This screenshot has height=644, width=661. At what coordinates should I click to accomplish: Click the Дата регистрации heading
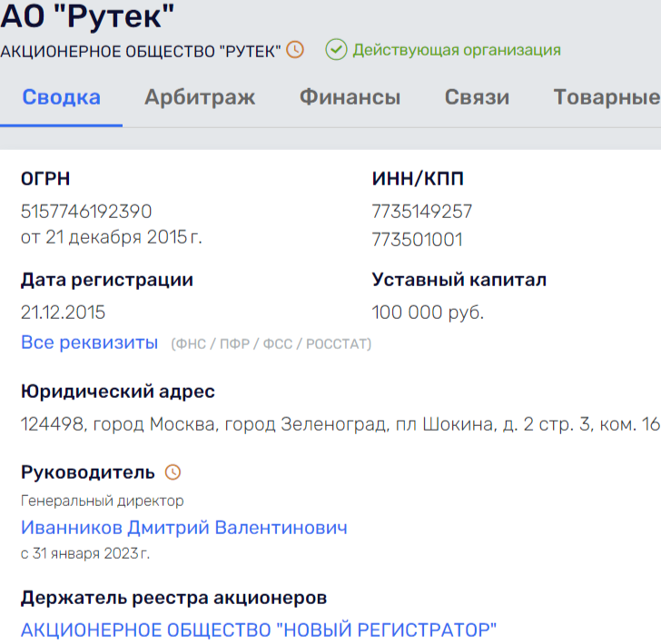tap(106, 280)
